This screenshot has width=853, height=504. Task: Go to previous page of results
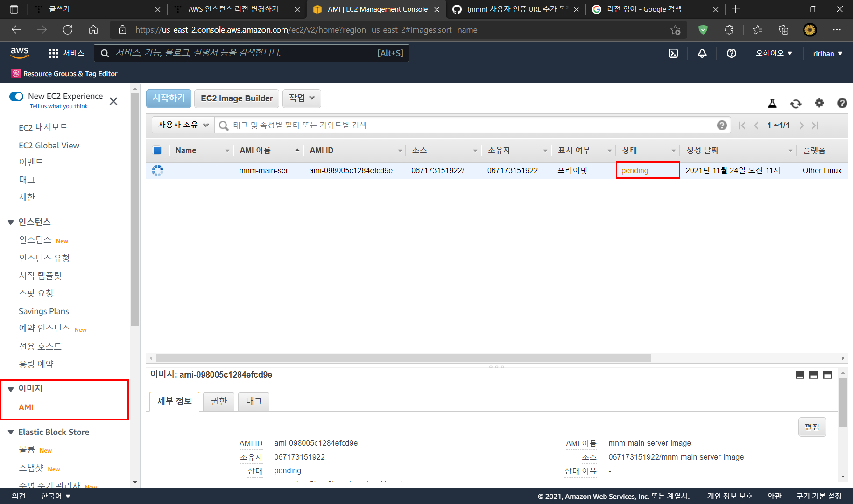756,125
